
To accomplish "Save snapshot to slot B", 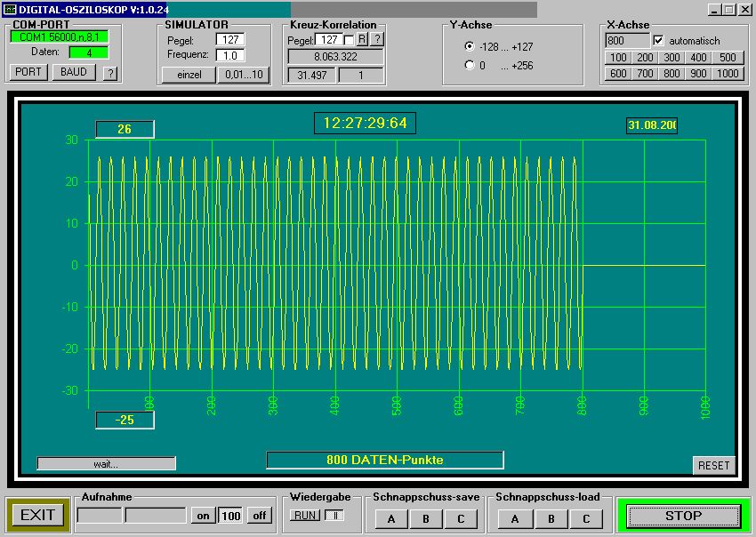I will pyautogui.click(x=426, y=519).
